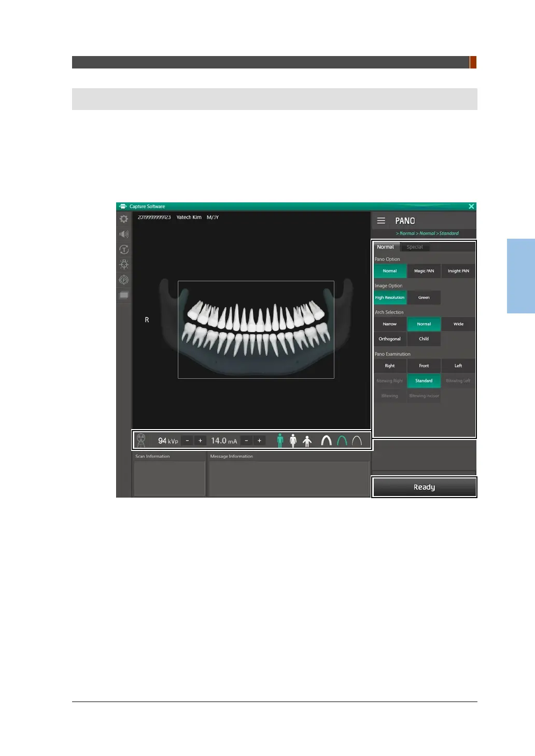Choose Child arch selection

pyautogui.click(x=424, y=339)
